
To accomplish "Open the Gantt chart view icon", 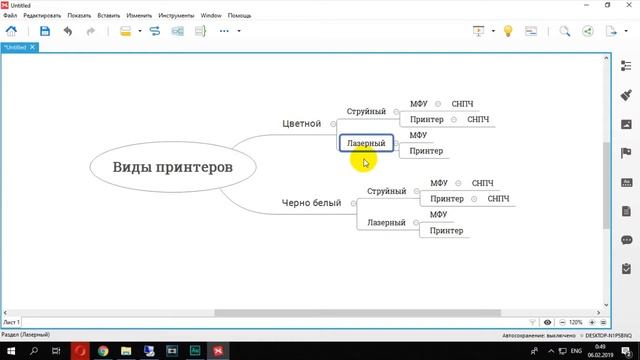I will (531, 31).
